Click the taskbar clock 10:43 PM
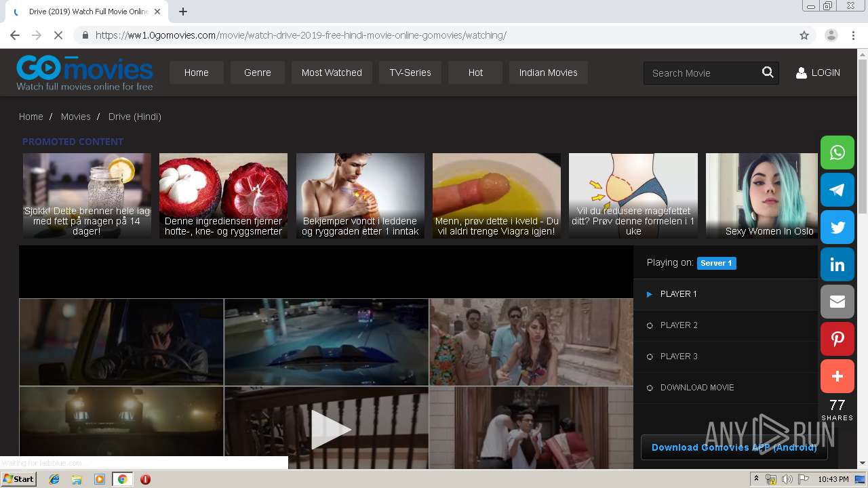 click(x=833, y=479)
